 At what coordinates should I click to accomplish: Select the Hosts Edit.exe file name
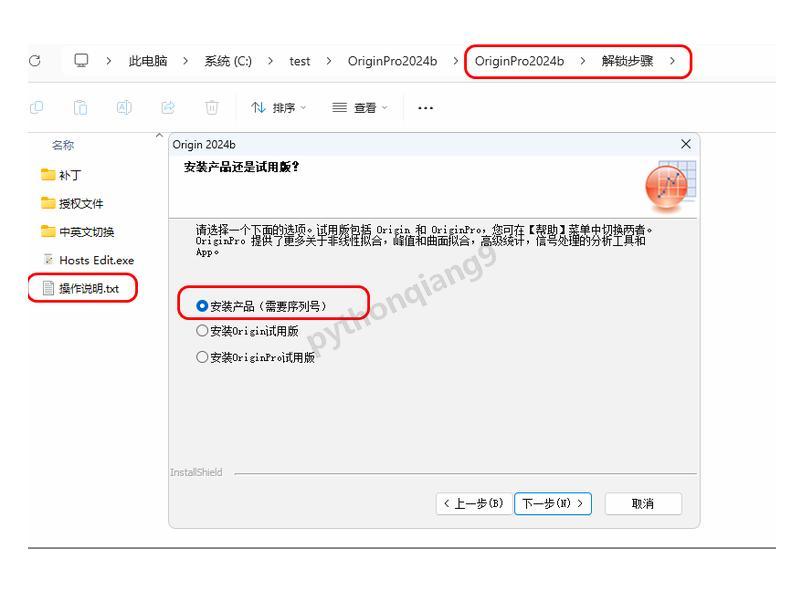click(x=97, y=260)
